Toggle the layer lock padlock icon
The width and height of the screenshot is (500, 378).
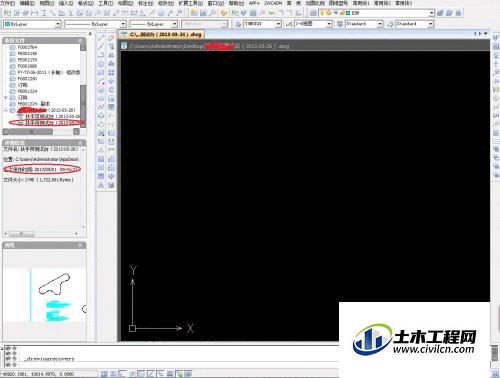(342, 13)
